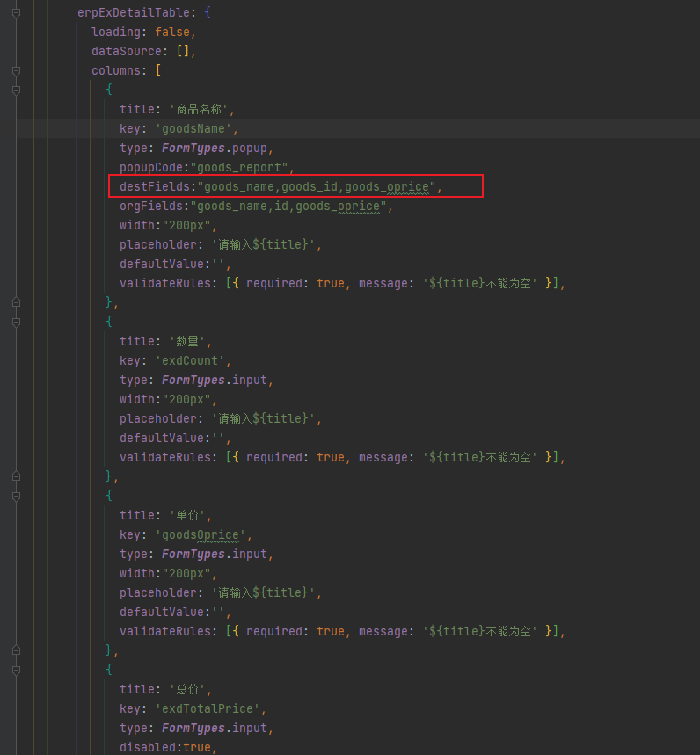Screen dimensions: 700x755
Task: Click FormTypes.input in the exdTotalPrice column
Action: pyautogui.click(x=214, y=728)
